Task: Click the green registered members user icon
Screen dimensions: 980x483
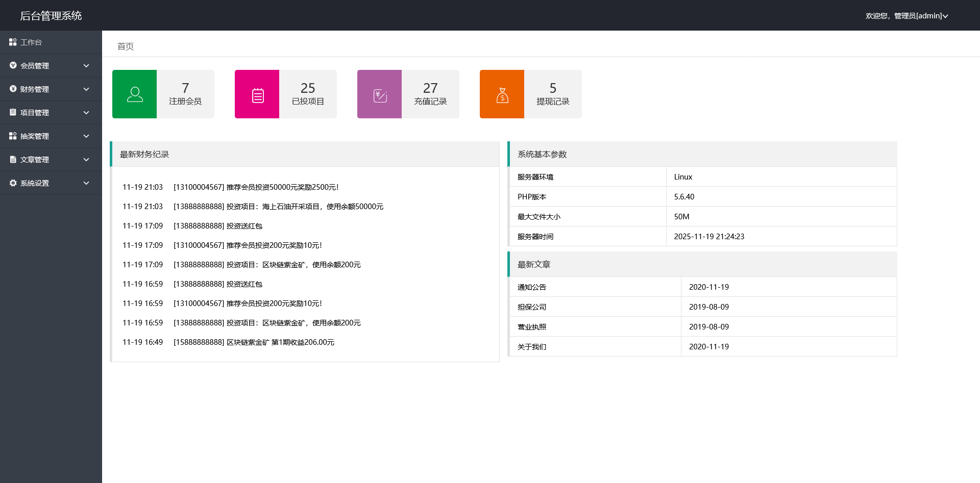Action: point(135,94)
